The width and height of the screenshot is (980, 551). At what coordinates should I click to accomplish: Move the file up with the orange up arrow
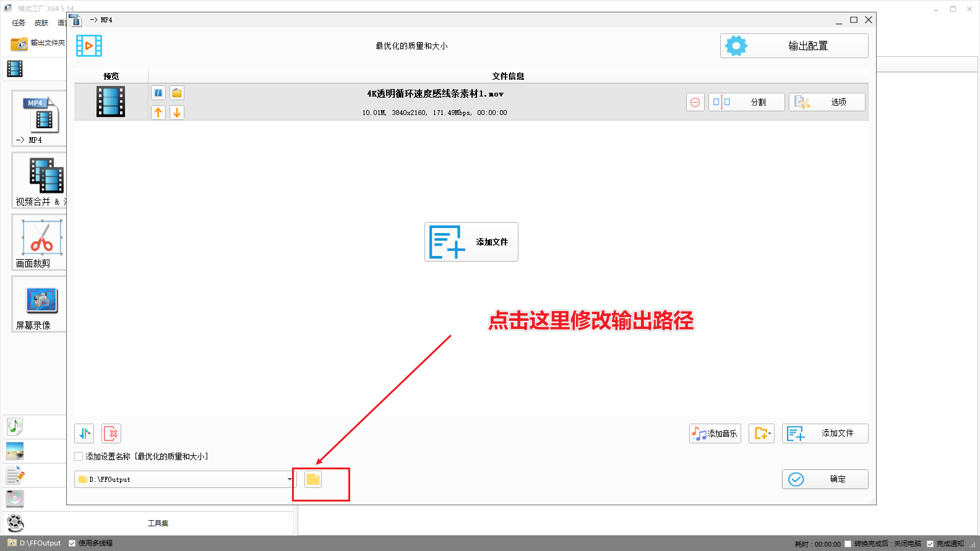[158, 113]
